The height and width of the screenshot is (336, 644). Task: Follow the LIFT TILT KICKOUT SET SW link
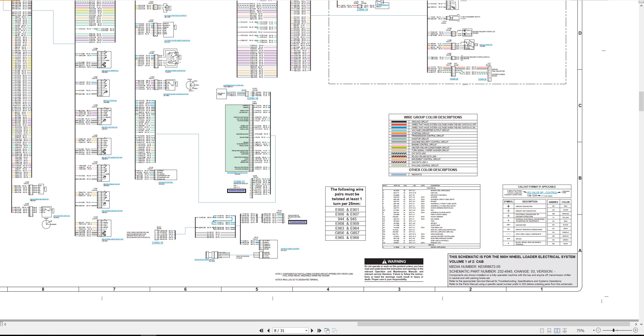coord(112,157)
